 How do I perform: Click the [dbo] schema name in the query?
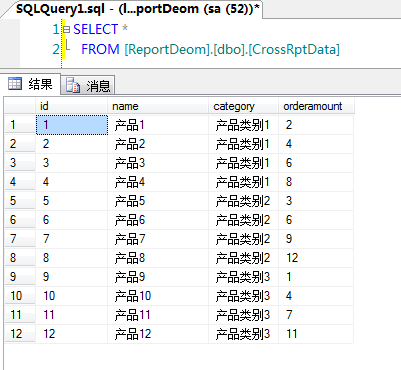pos(229,49)
